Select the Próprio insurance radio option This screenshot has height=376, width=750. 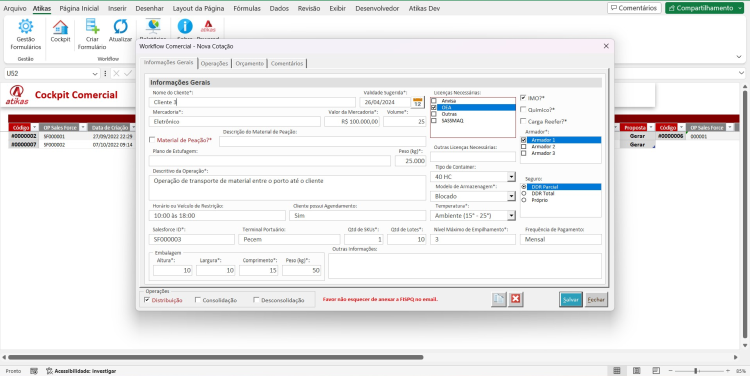tap(523, 200)
